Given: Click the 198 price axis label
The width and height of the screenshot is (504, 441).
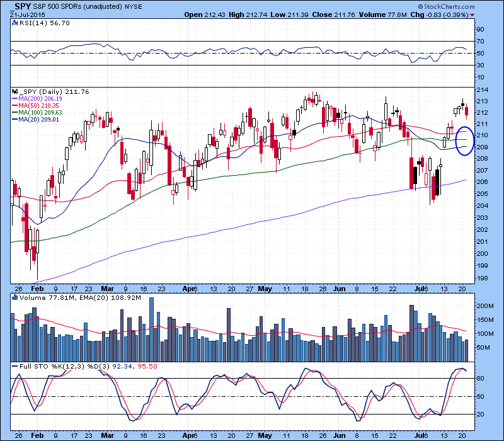Looking at the screenshot, I should (x=482, y=278).
